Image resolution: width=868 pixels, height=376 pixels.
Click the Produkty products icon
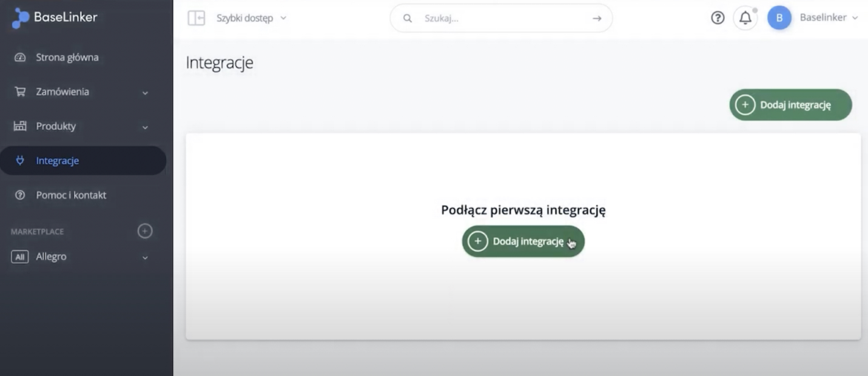[x=19, y=126]
